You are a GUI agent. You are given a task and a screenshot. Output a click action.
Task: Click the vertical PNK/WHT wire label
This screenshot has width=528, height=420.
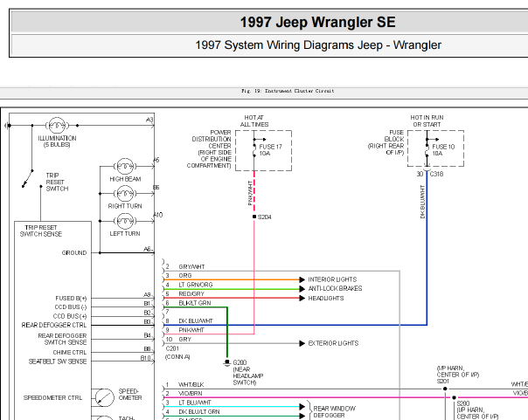(250, 193)
